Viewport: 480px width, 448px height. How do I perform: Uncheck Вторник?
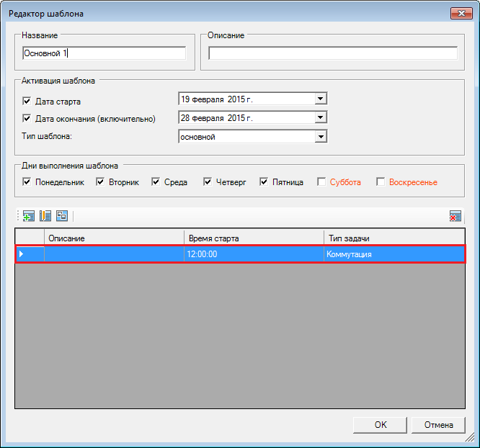click(x=100, y=182)
